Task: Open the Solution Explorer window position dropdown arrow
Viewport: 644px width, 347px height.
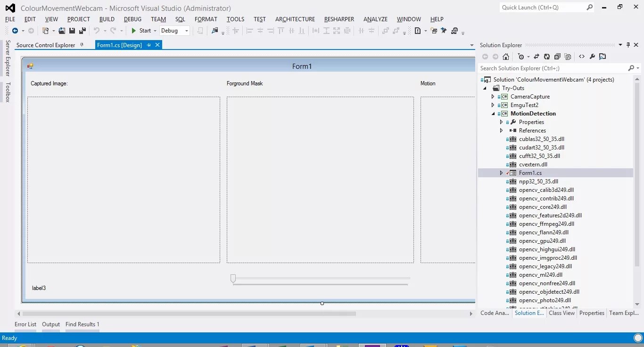Action: 620,45
